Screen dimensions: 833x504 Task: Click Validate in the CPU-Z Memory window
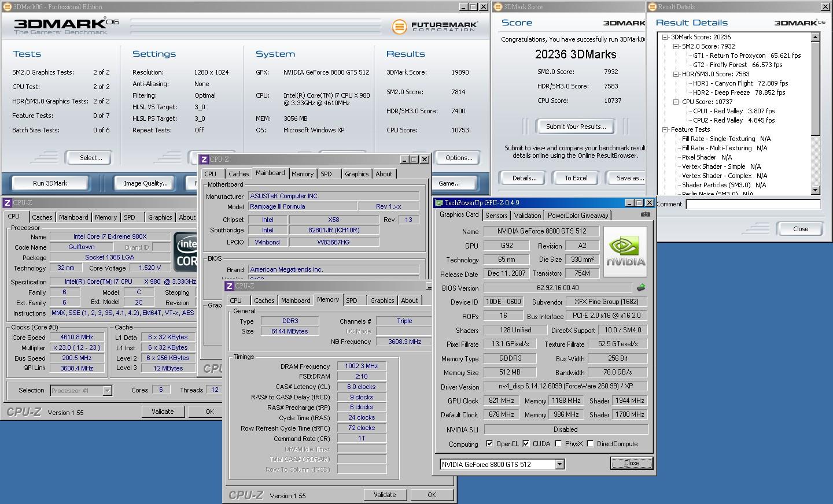(385, 495)
